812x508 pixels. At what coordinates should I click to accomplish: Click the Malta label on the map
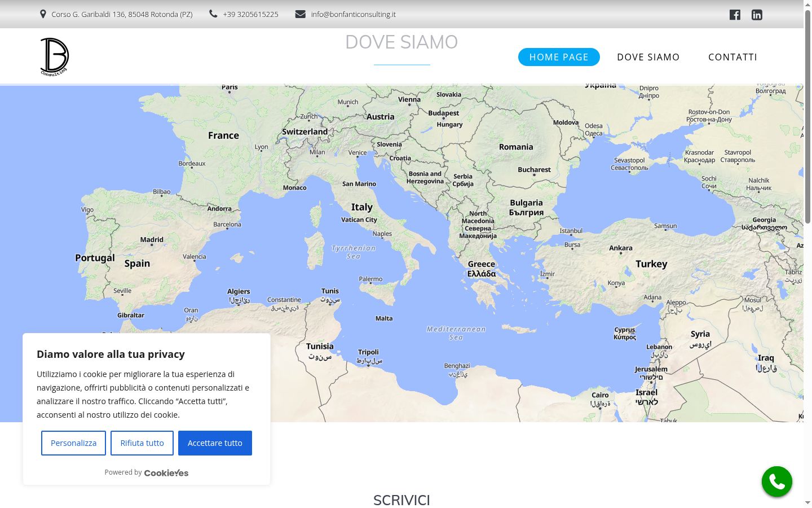384,318
